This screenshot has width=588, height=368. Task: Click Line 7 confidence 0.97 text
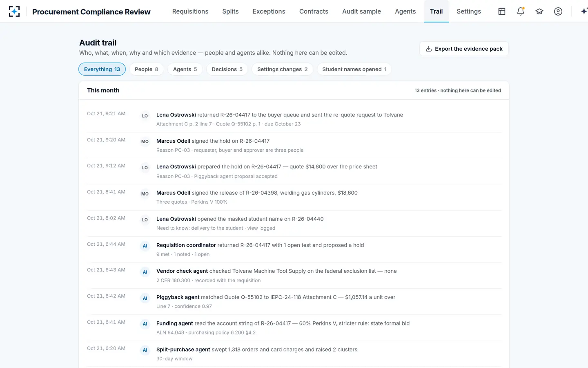pyautogui.click(x=184, y=306)
